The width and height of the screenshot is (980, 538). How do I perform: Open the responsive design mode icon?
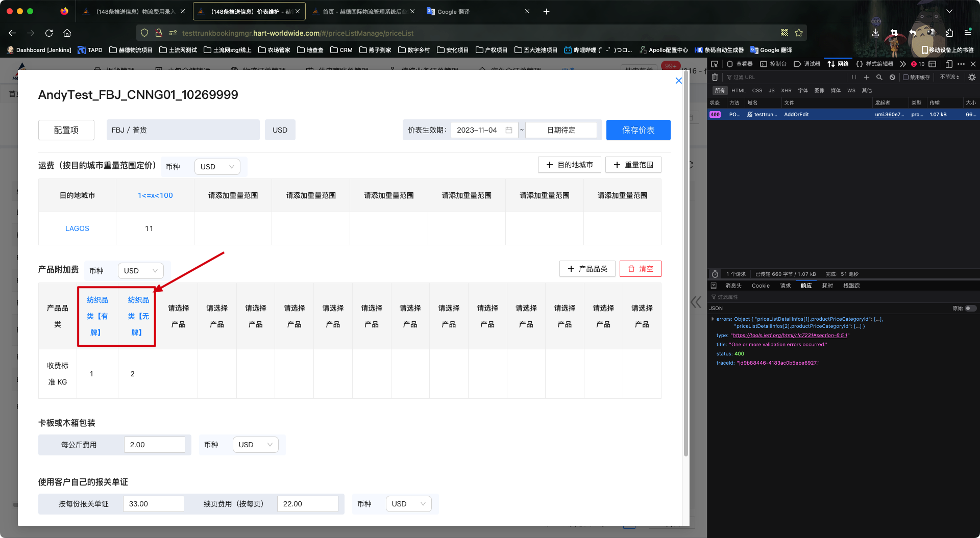(x=949, y=64)
